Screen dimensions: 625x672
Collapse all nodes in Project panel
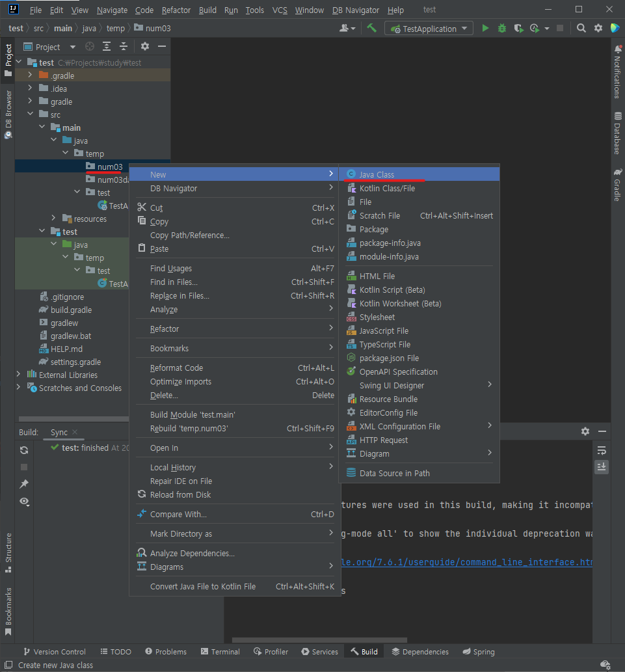pyautogui.click(x=124, y=46)
